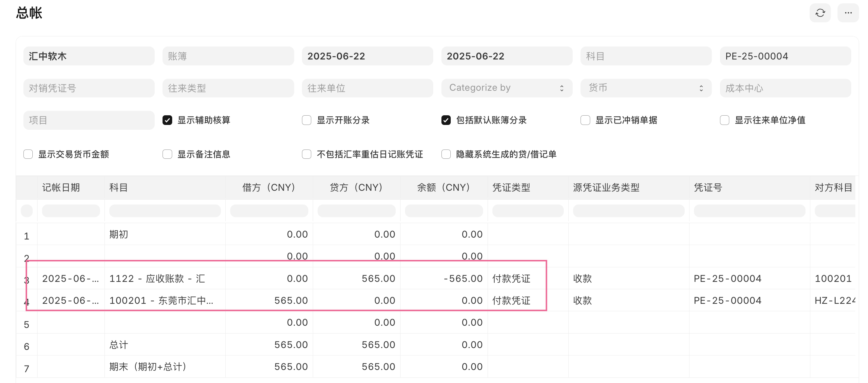This screenshot has height=383, width=868.
Task: Check 显示往来单位净值
Action: pyautogui.click(x=724, y=120)
